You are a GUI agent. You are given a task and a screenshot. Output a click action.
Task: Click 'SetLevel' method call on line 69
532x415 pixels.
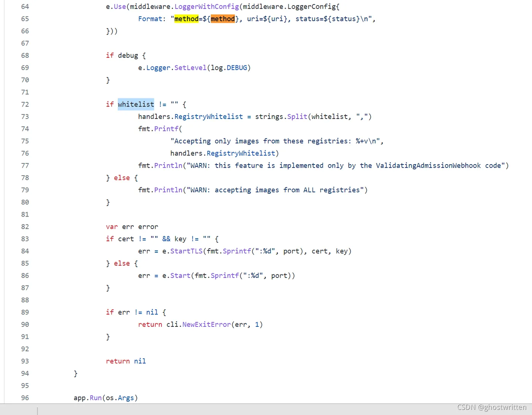pyautogui.click(x=190, y=68)
